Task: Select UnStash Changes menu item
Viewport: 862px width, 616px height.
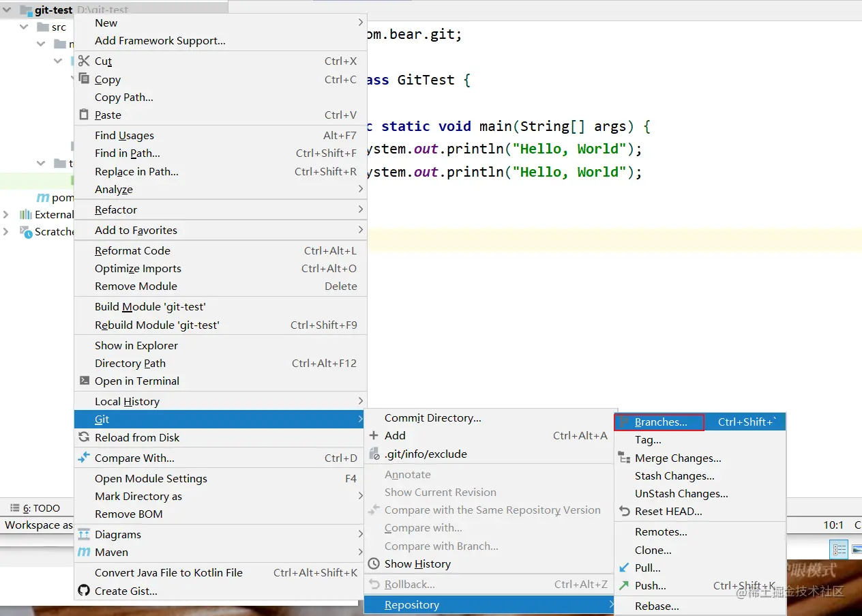Action: pos(700,494)
